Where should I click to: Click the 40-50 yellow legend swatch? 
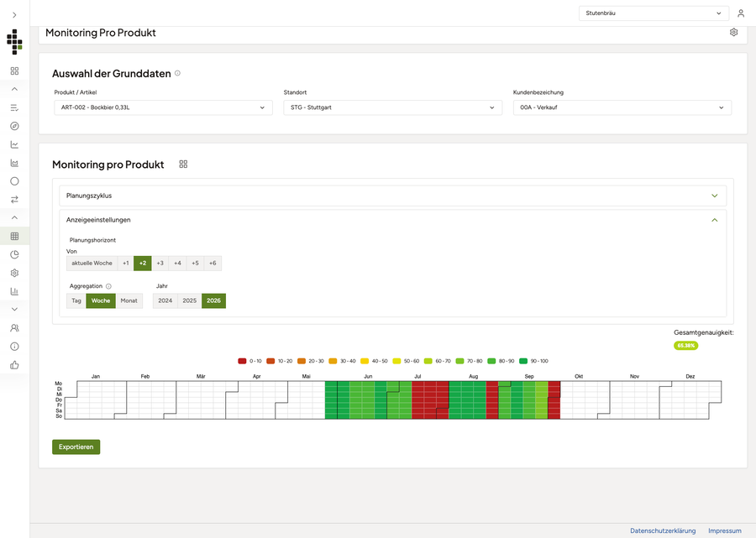point(365,361)
